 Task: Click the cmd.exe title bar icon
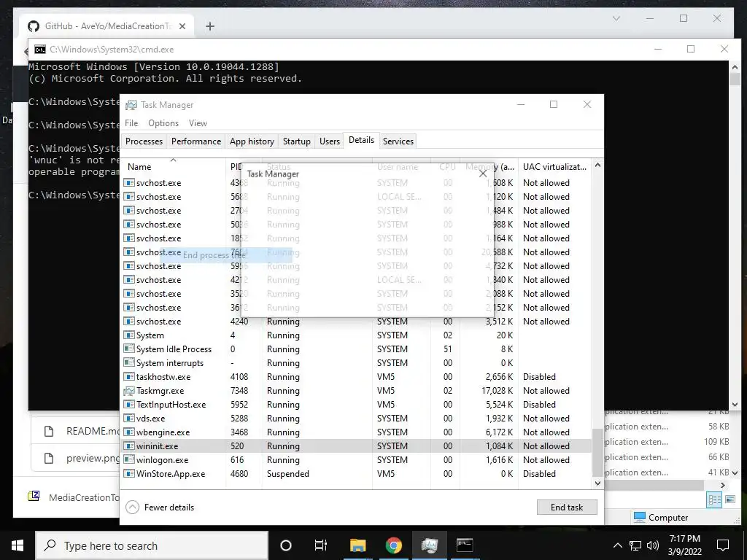click(40, 50)
